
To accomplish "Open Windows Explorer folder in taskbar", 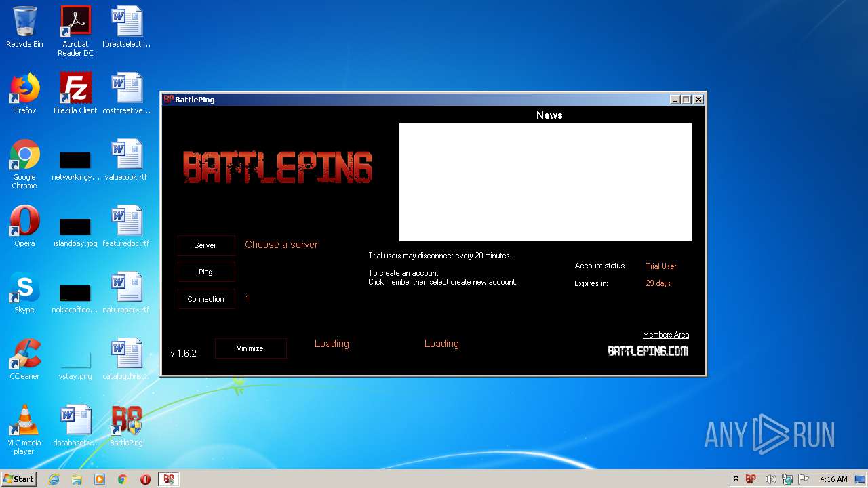I will pyautogui.click(x=77, y=479).
